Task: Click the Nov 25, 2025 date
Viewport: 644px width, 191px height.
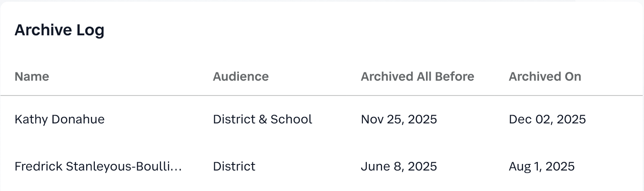Action: (399, 119)
